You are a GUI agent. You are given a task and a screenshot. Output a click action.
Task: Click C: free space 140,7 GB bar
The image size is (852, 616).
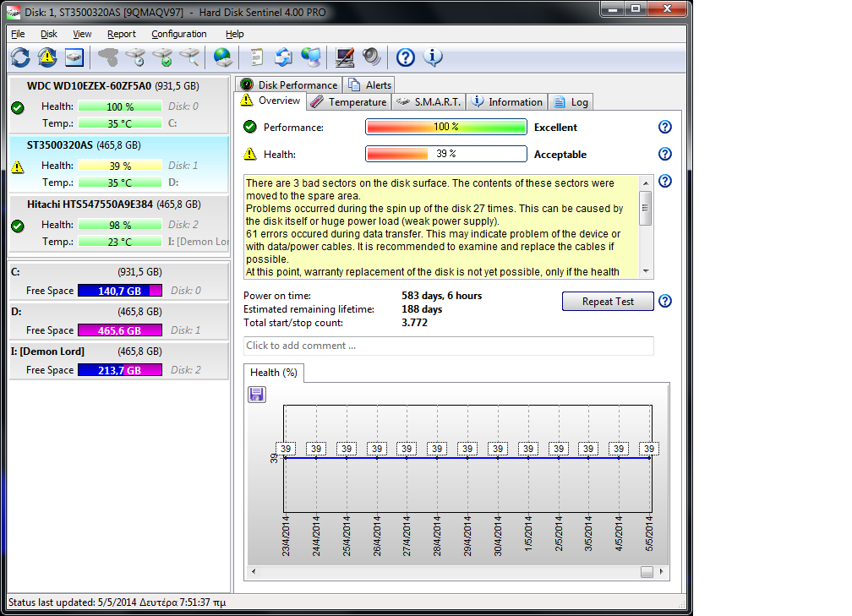[119, 291]
